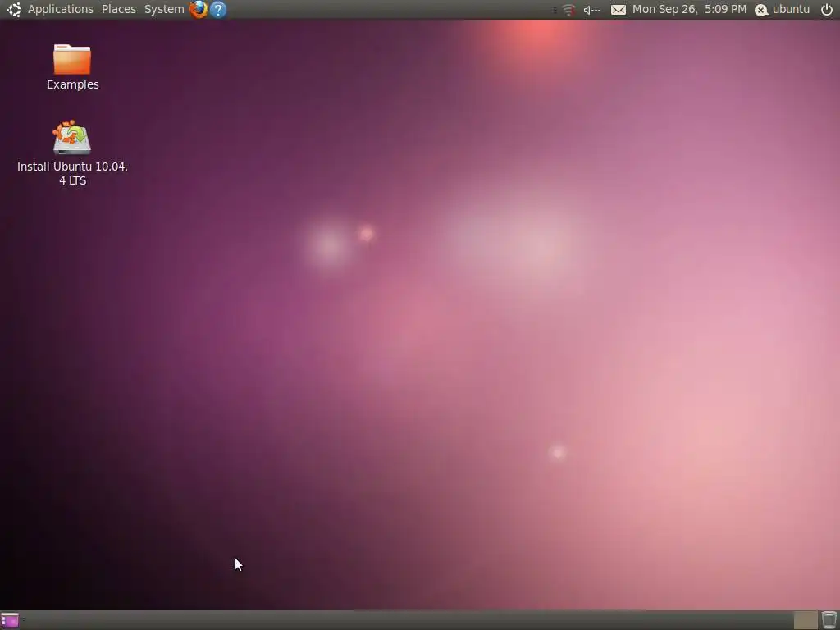Open the mail envelope messaging menu

point(619,10)
